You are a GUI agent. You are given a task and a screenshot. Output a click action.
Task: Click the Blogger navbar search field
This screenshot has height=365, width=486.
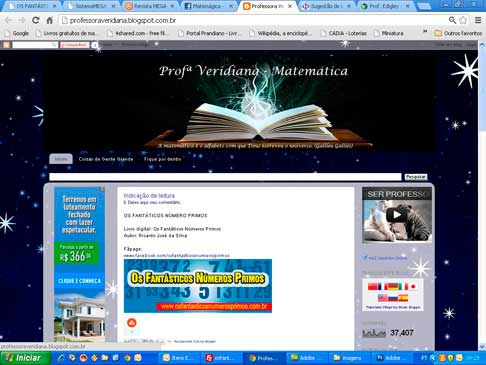click(35, 45)
